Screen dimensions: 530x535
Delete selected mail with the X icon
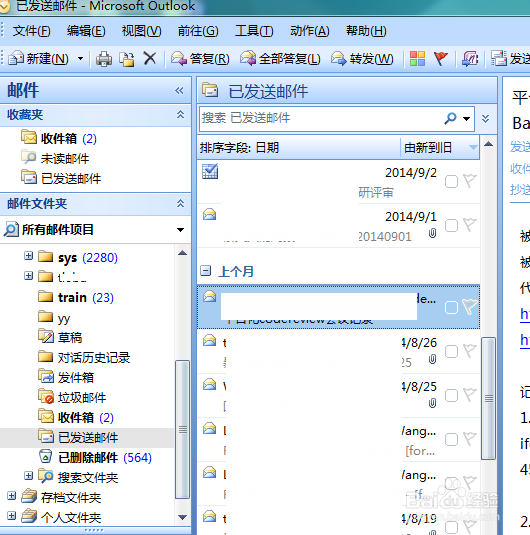(150, 58)
